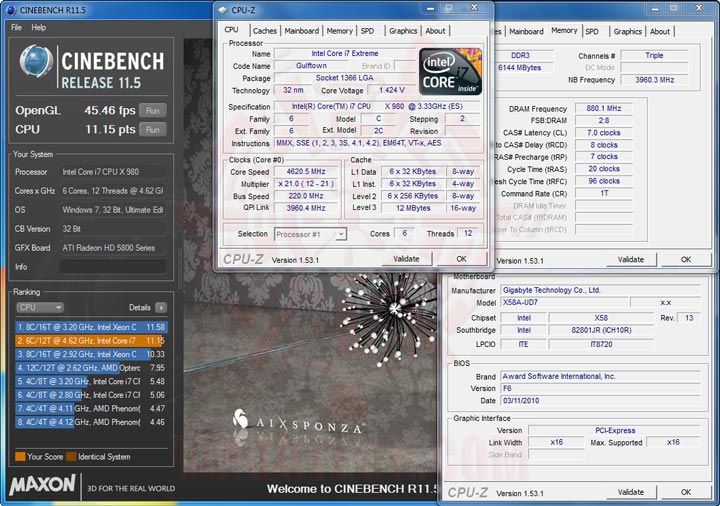The height and width of the screenshot is (506, 720).
Task: Click the CPU-Z title bar icon
Action: point(223,10)
